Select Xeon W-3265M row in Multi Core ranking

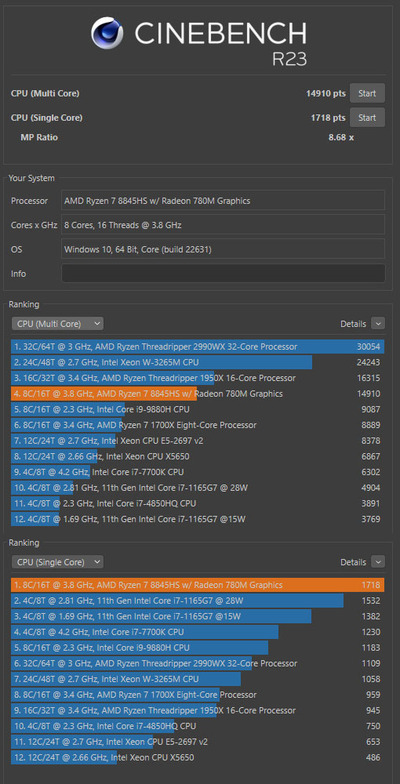click(198, 362)
